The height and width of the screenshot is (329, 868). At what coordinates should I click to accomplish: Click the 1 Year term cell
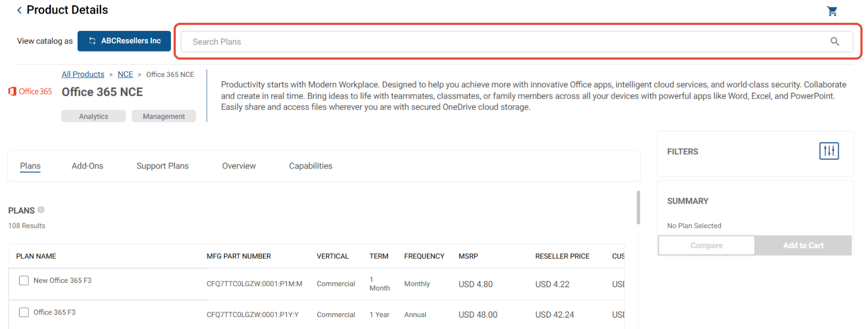coord(380,315)
